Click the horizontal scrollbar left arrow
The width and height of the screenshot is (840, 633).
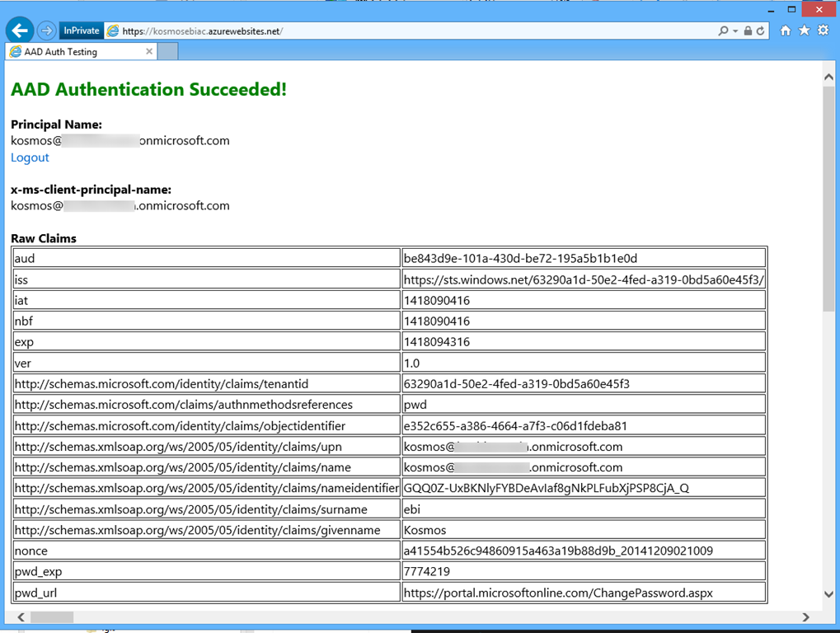click(x=21, y=617)
